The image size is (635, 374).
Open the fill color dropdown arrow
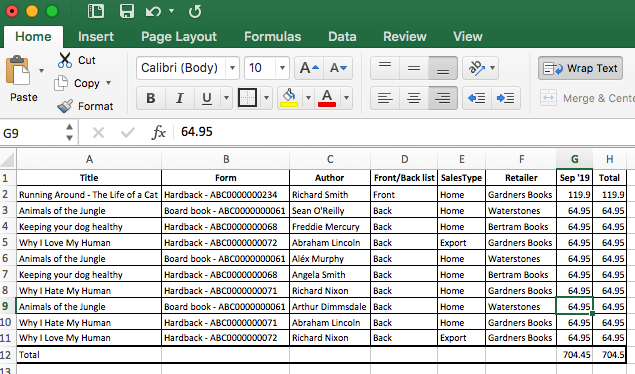308,98
